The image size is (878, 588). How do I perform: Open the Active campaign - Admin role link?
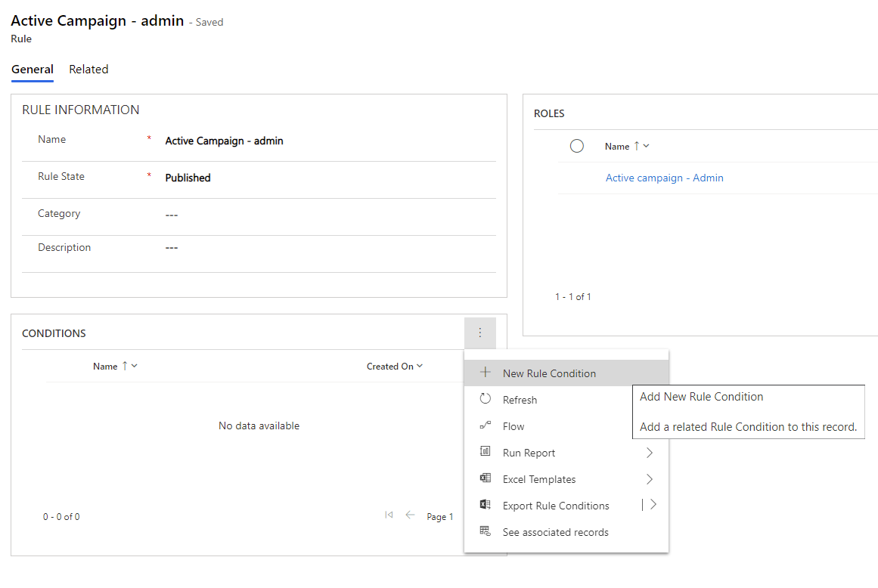coord(664,178)
